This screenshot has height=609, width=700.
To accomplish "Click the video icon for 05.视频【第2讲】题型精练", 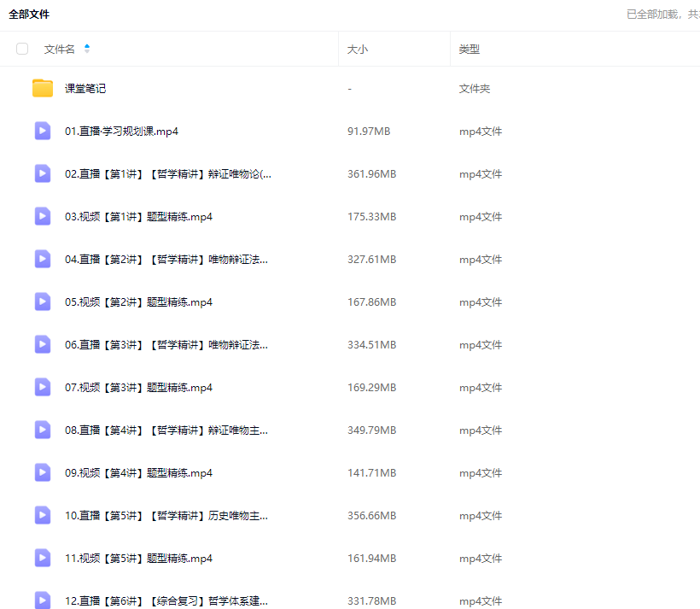I will click(x=43, y=302).
